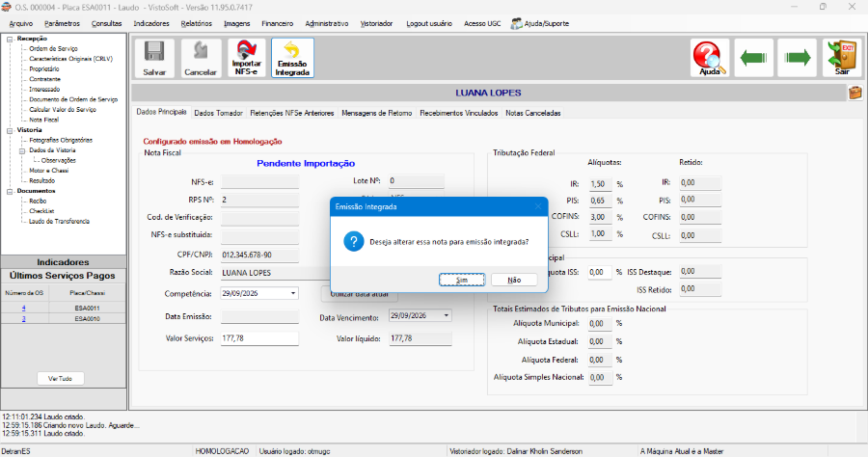Select Fotografias Obrigatórias tree item
Image resolution: width=868 pixels, height=457 pixels.
pos(61,140)
